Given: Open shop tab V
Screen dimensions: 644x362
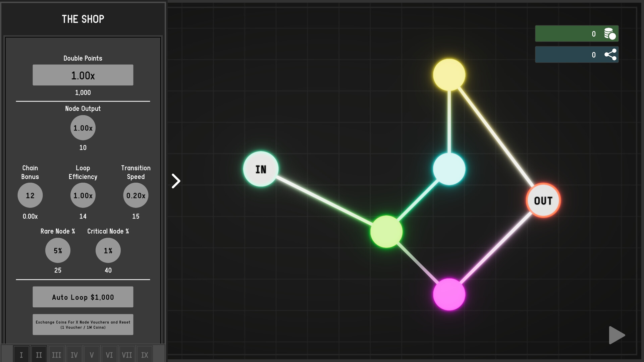Looking at the screenshot, I should (x=92, y=354).
